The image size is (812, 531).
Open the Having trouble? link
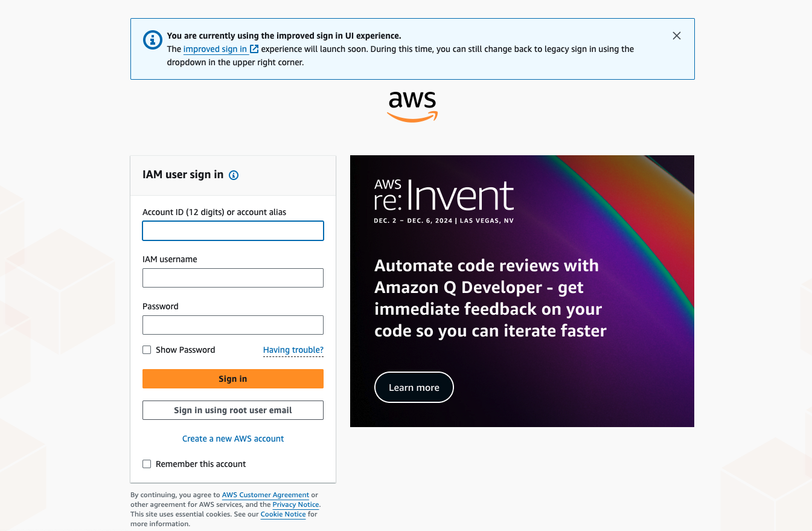(x=293, y=350)
